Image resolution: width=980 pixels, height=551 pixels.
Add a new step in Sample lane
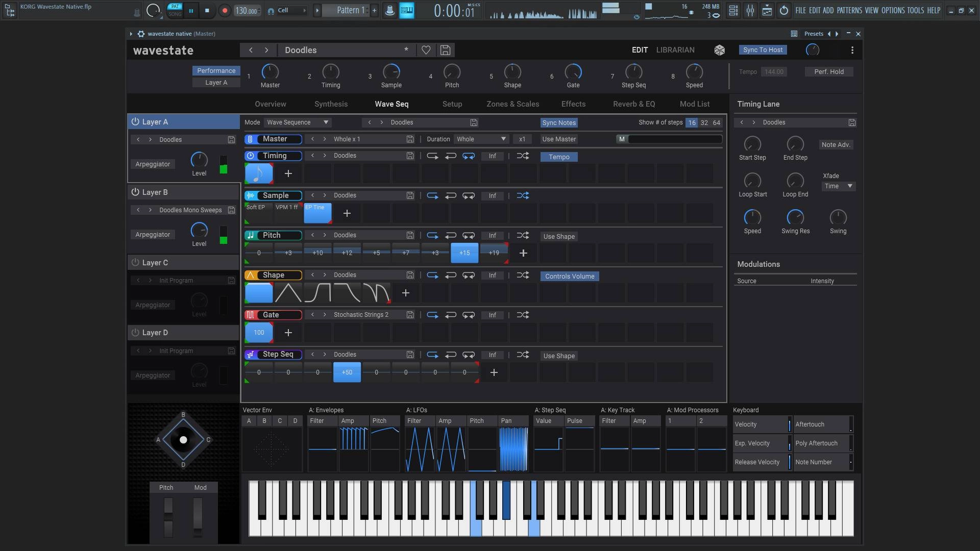tap(347, 213)
